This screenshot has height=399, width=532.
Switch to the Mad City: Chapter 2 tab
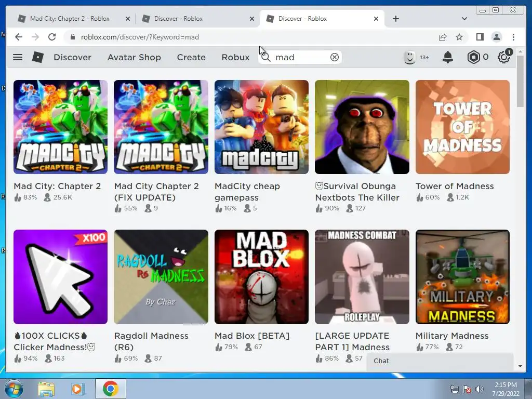pyautogui.click(x=70, y=19)
